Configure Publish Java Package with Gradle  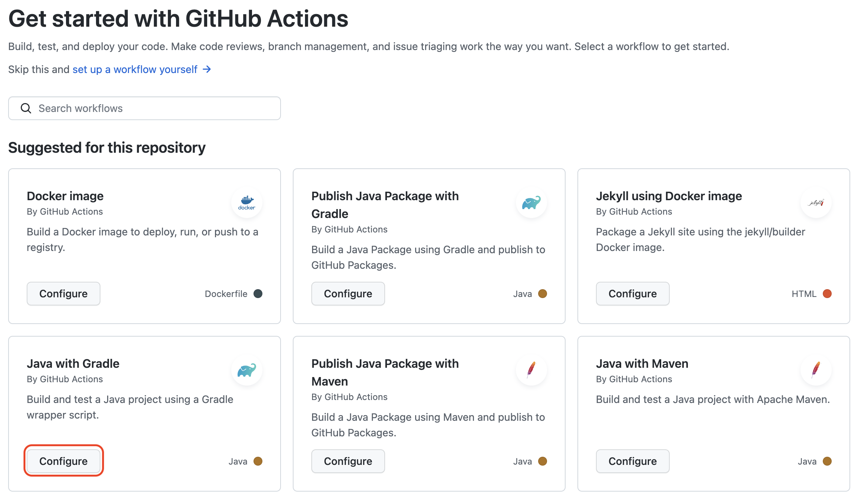[x=348, y=294]
